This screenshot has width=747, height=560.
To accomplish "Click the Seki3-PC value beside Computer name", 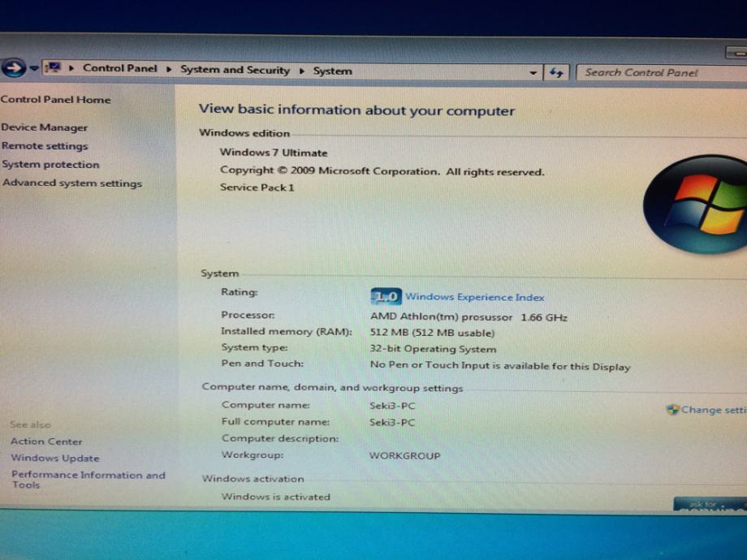I will coord(392,406).
